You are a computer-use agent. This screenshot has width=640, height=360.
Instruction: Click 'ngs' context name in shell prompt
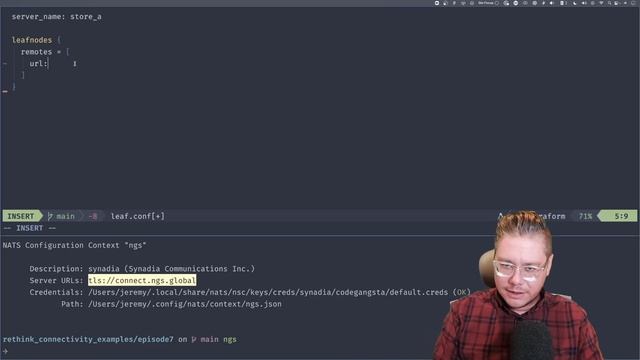point(230,339)
